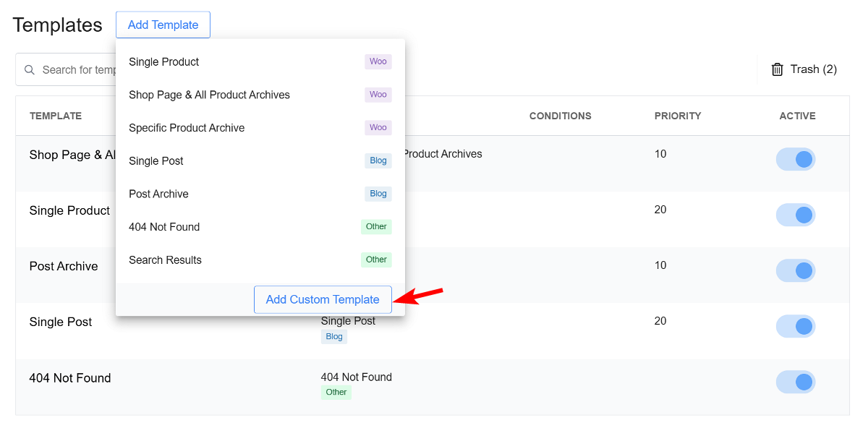Choose Search Results in the template menu
The width and height of the screenshot is (868, 428).
165,260
